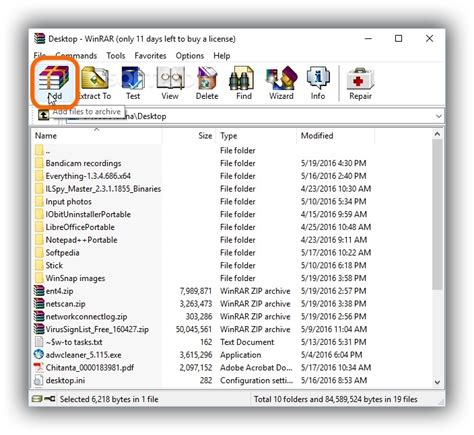Open the Help menu
Image resolution: width=474 pixels, height=435 pixels.
[x=222, y=56]
